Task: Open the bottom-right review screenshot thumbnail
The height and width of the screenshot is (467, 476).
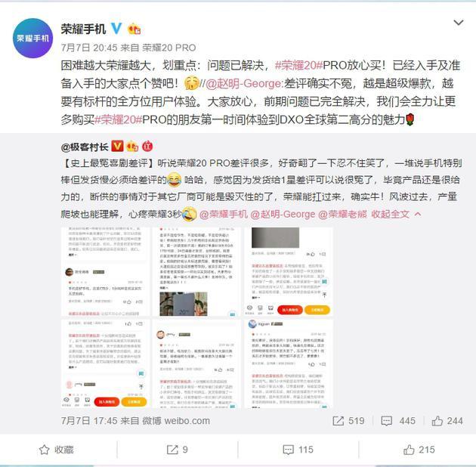Action: 289,363
